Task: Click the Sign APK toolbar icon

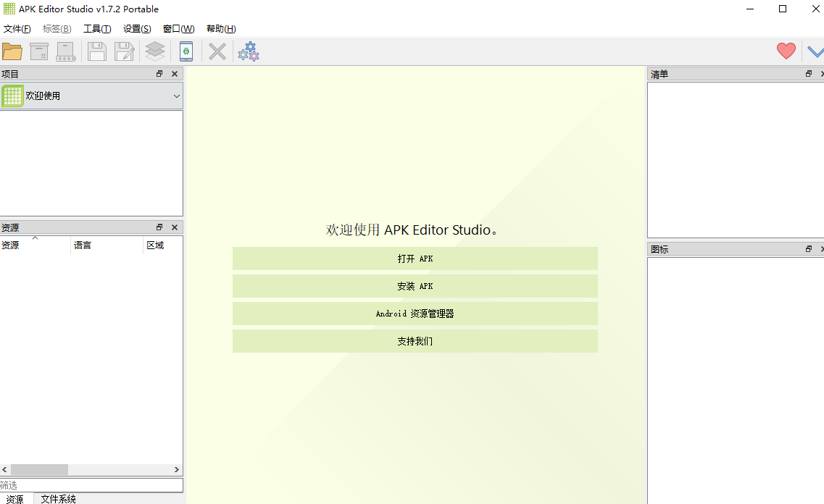Action: pos(66,51)
